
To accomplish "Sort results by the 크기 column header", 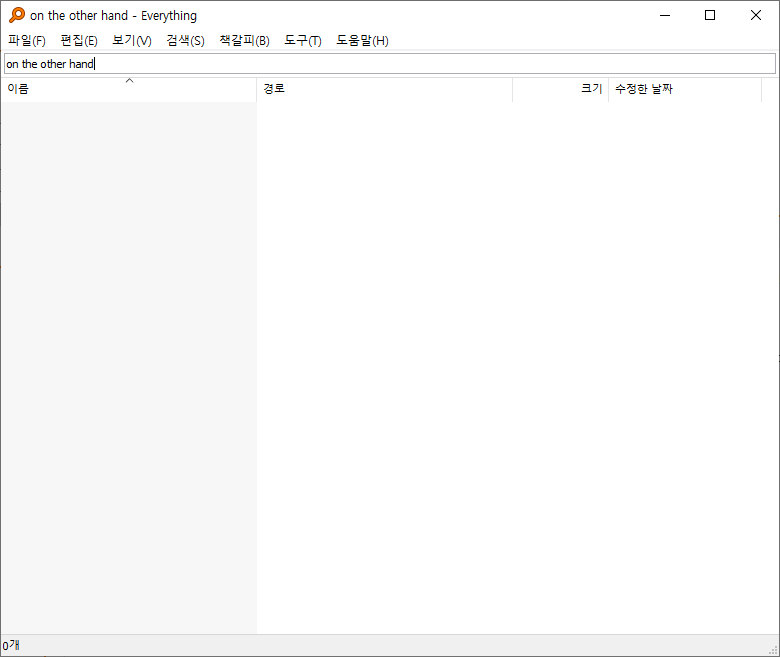I will tap(561, 89).
